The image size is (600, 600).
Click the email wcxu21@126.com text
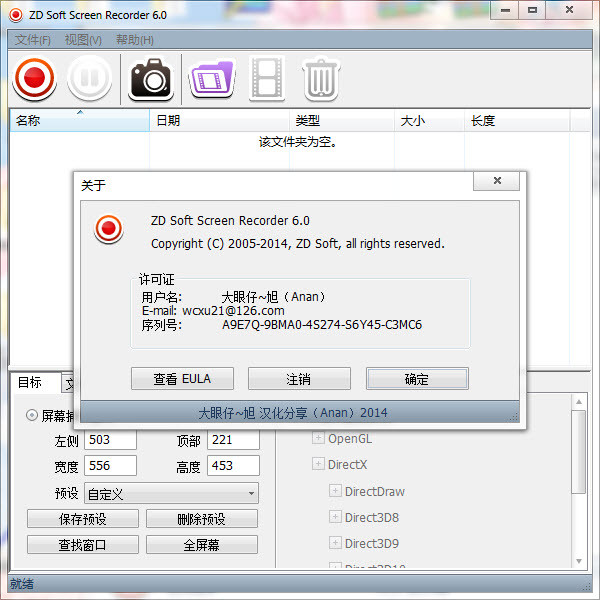click(x=233, y=310)
